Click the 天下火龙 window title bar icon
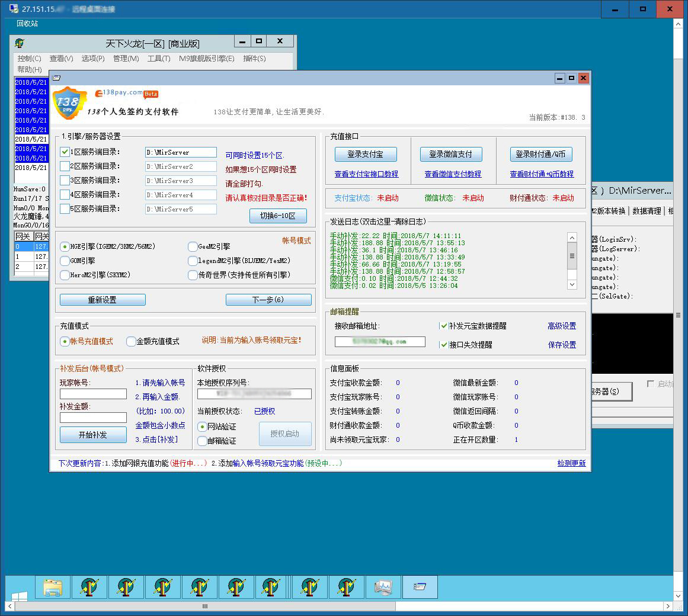The width and height of the screenshot is (688, 616). coord(20,43)
